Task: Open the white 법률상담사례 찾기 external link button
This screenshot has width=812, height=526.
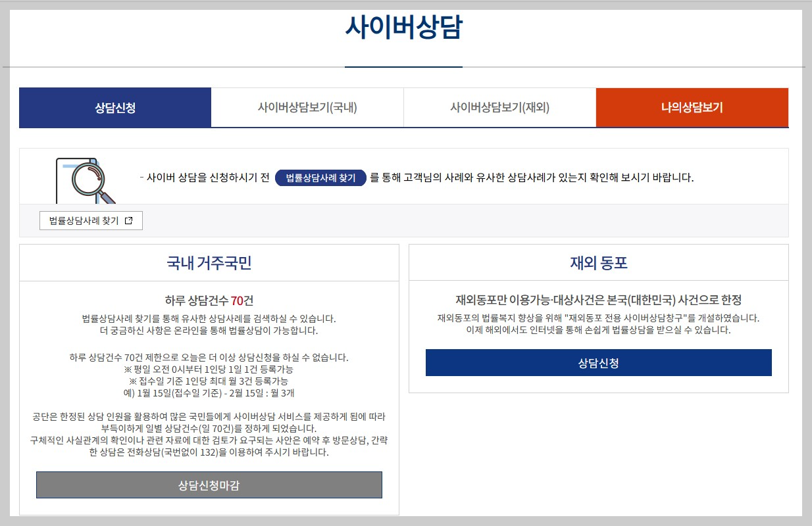Action: 91,221
